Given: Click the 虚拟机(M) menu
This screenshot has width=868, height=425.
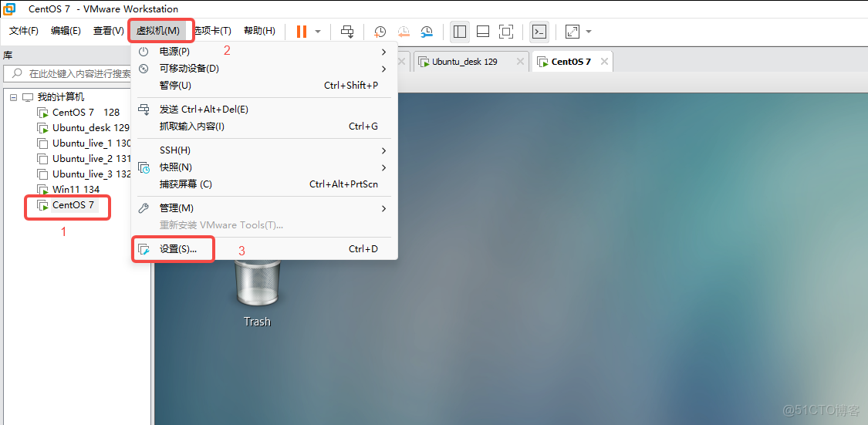Looking at the screenshot, I should pos(157,31).
